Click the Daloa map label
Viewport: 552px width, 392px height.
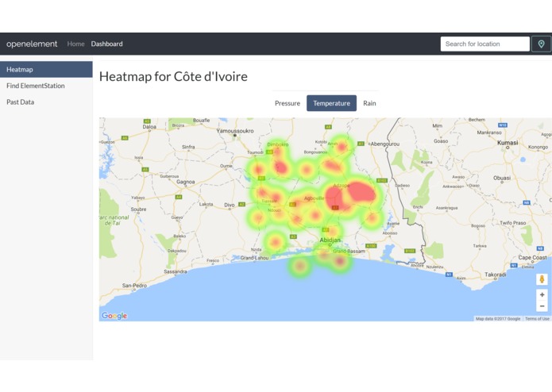point(149,126)
